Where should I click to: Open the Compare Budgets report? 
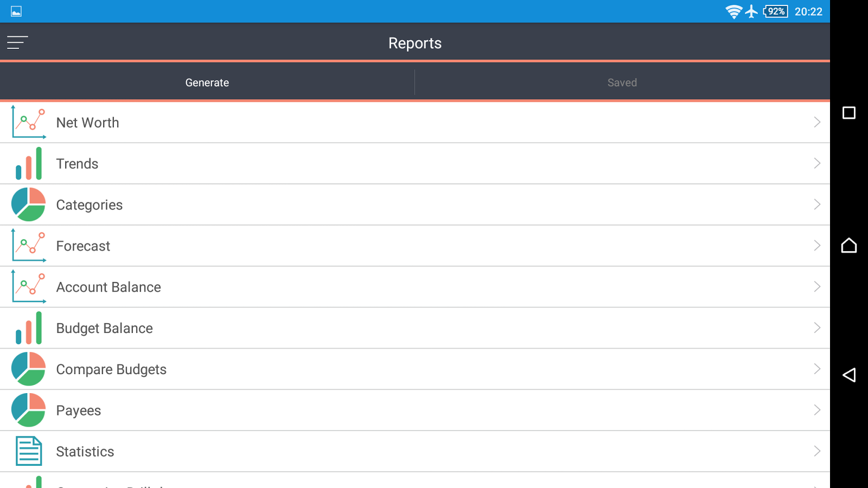tap(111, 369)
